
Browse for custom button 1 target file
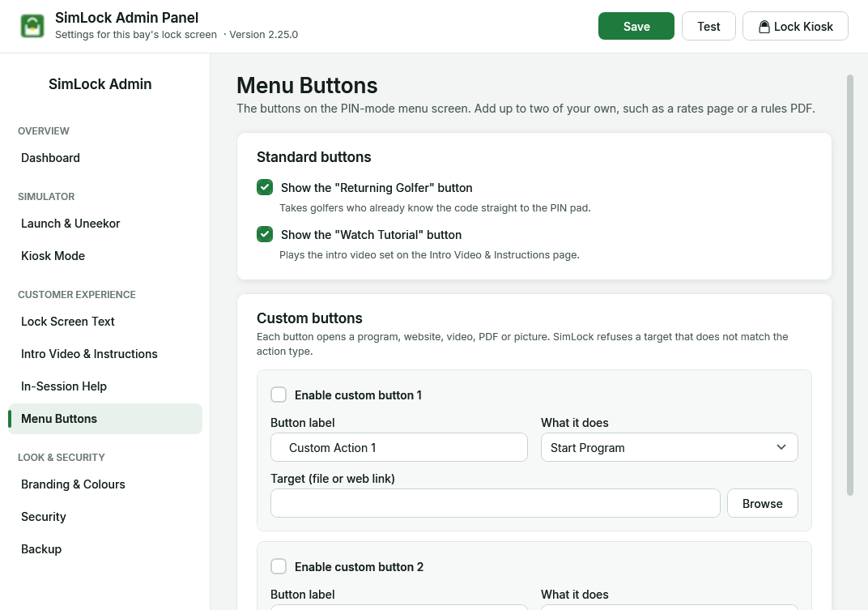click(x=762, y=503)
